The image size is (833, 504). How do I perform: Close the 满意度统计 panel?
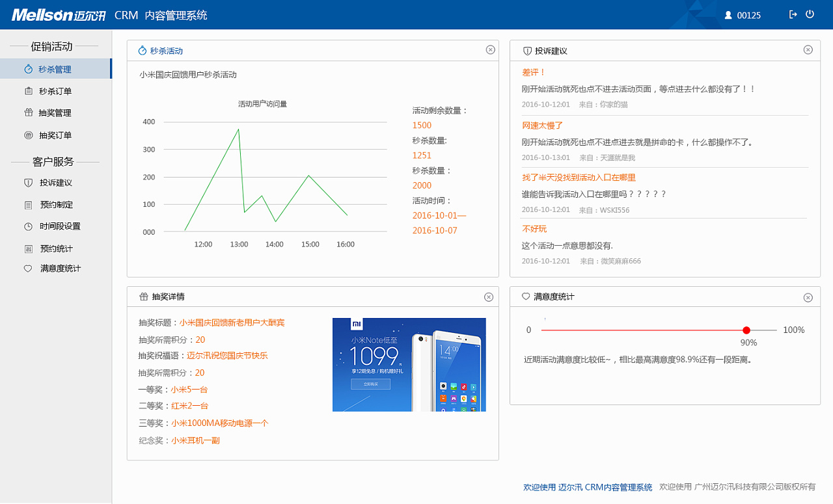[x=808, y=297]
